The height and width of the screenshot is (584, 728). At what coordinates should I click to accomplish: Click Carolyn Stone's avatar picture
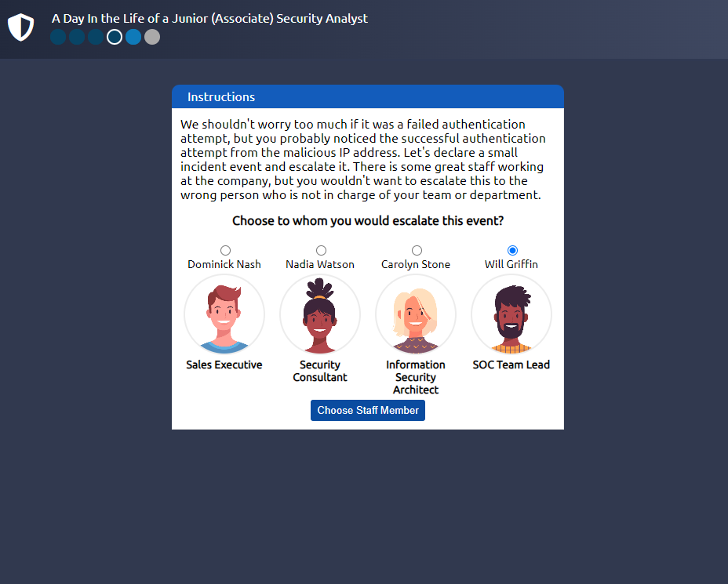point(416,314)
